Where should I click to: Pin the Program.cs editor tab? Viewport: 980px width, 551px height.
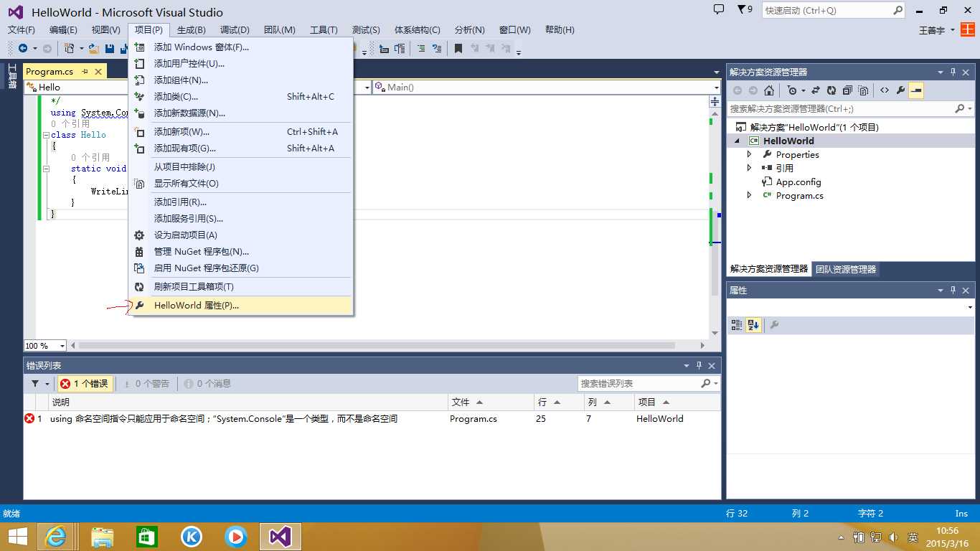coord(84,71)
